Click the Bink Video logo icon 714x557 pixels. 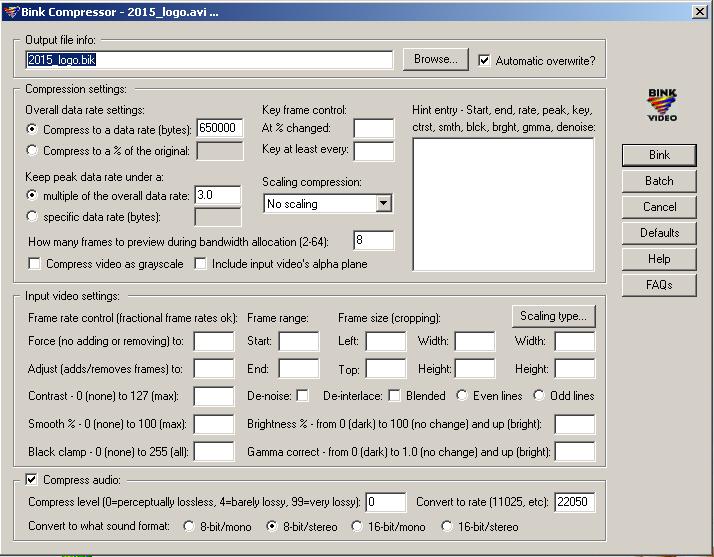point(662,105)
